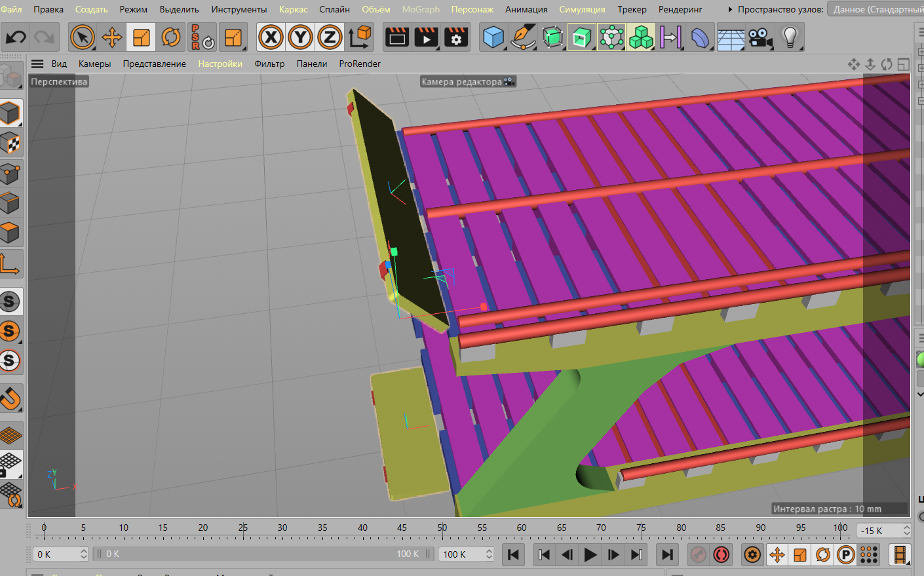Jump to end of animation
924x576 pixels.
666,554
